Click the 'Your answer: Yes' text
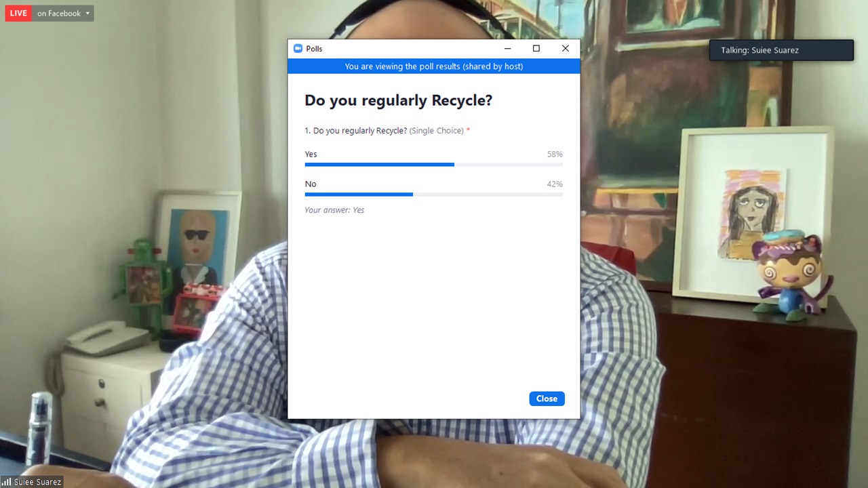868x488 pixels. (x=334, y=210)
